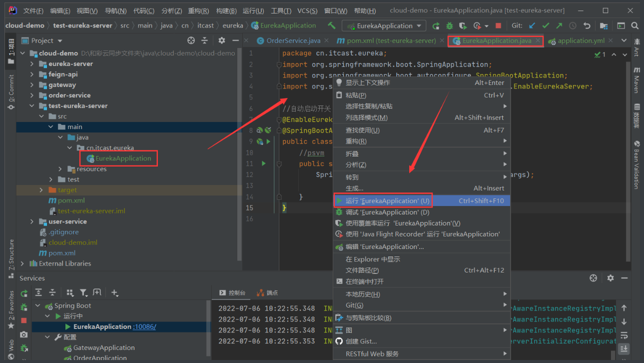
Task: Click red Stop icon in Services panel
Action: tap(23, 320)
